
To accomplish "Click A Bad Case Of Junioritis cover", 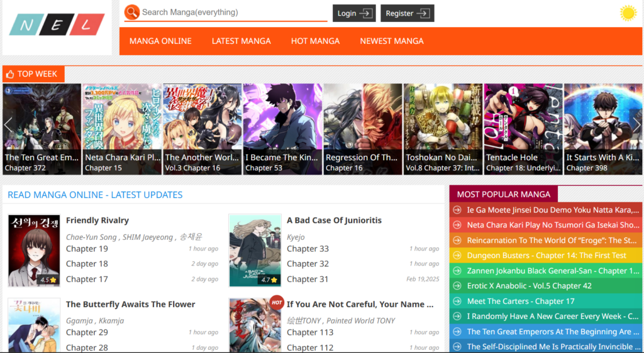I will point(255,250).
